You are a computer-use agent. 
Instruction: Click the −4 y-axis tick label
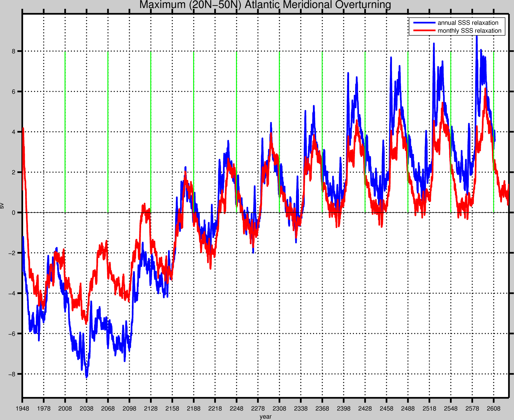tap(12, 294)
